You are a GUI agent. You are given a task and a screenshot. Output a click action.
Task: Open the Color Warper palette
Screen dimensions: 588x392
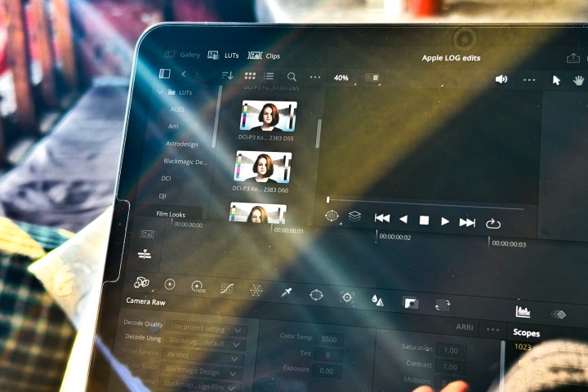pos(256,290)
